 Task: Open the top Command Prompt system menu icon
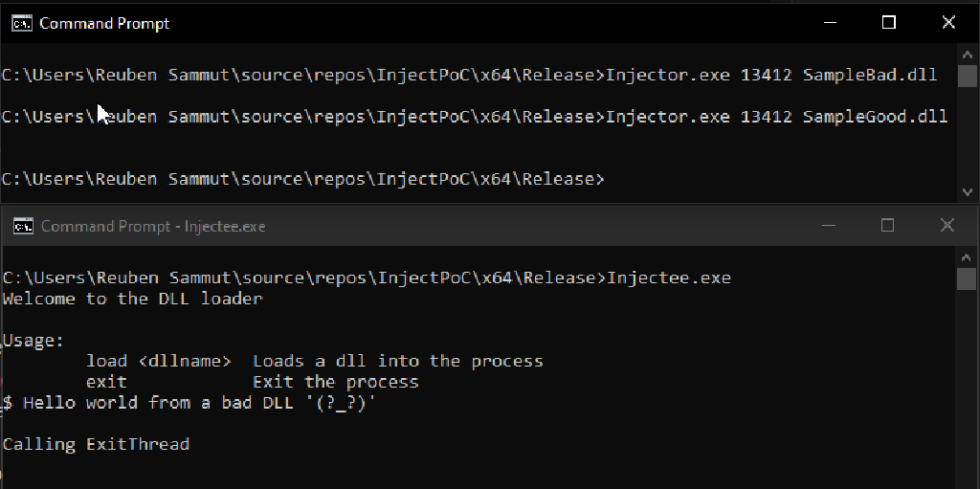21,23
